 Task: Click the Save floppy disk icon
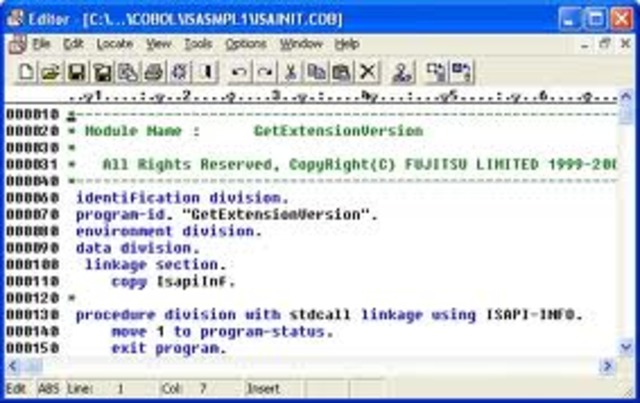(x=77, y=73)
